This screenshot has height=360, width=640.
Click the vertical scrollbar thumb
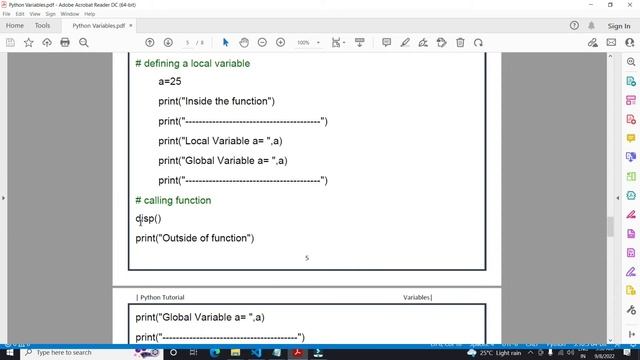(610, 227)
